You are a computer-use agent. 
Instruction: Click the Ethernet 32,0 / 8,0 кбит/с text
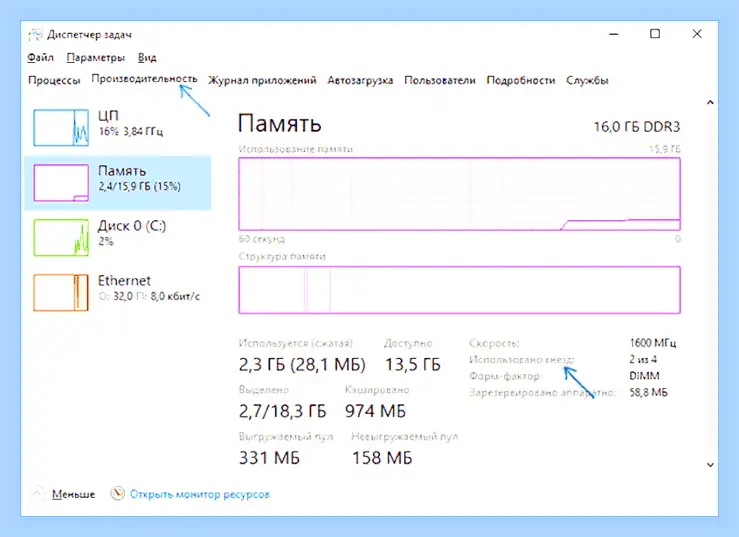coord(149,297)
